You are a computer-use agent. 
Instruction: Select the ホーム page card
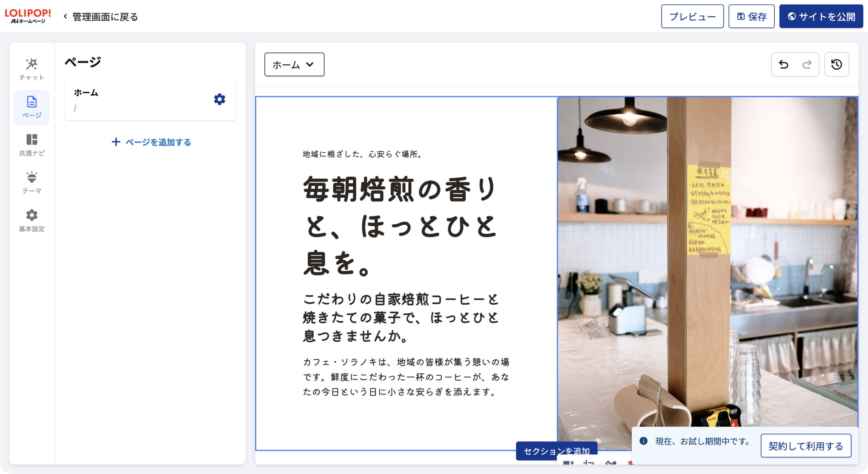[x=150, y=99]
